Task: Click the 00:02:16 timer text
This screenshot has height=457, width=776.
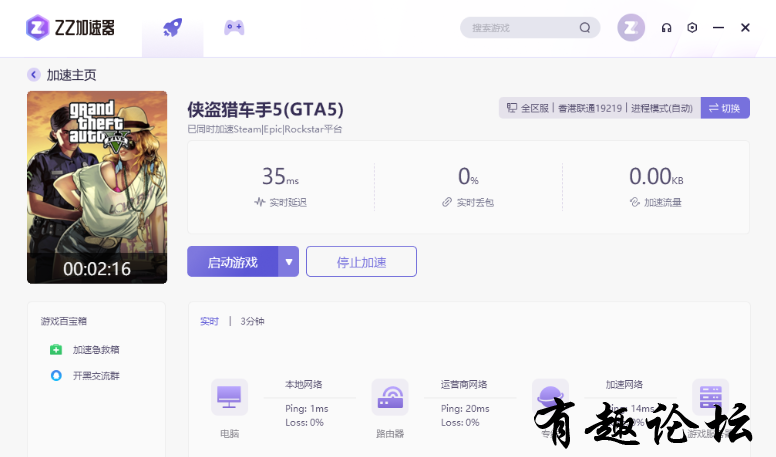Action: [x=97, y=269]
